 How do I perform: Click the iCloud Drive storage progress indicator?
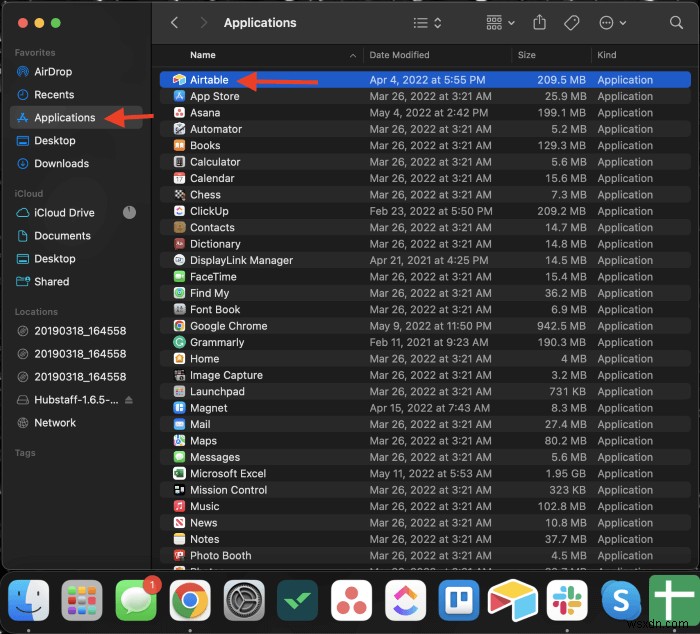click(x=129, y=213)
